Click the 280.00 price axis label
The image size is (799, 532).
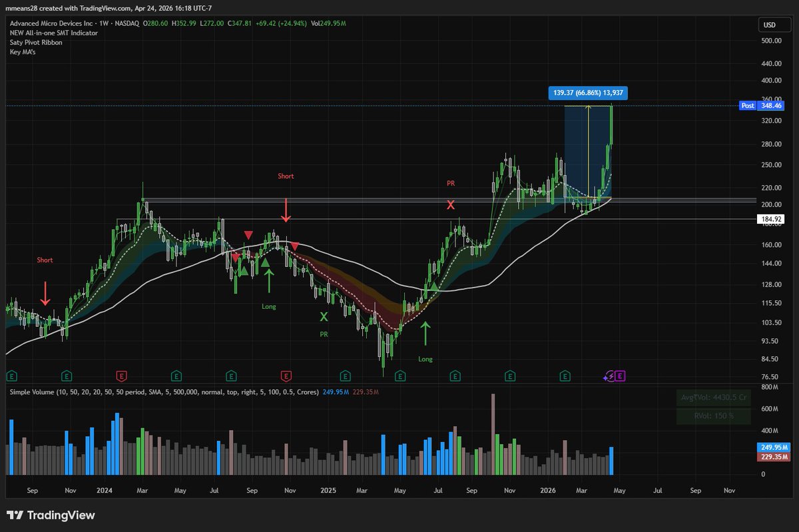pyautogui.click(x=771, y=144)
